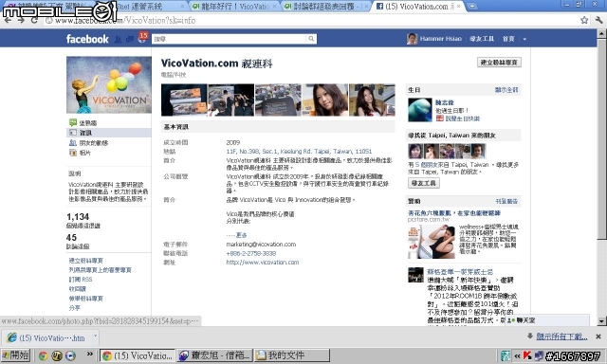Open photos item in sidebar
Viewport: 607px width, 364px height.
tap(80, 153)
